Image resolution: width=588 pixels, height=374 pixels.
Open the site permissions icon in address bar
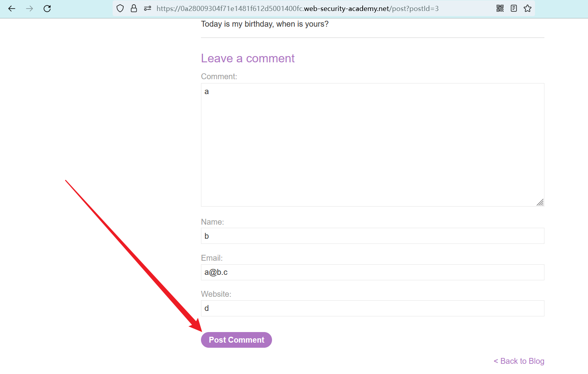tap(148, 8)
